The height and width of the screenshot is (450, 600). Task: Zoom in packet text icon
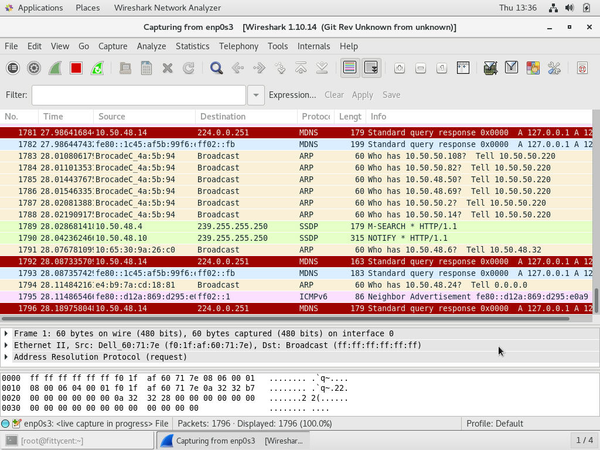tap(399, 68)
